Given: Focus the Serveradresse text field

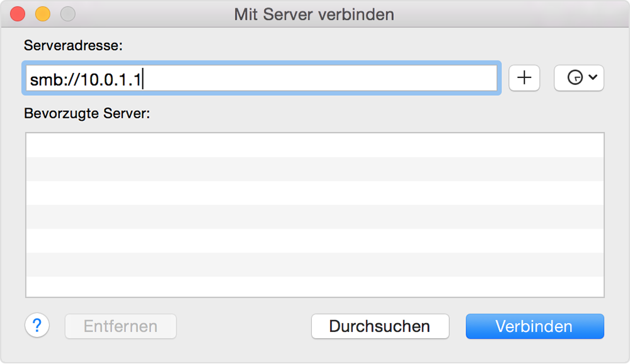Looking at the screenshot, I should (x=261, y=78).
